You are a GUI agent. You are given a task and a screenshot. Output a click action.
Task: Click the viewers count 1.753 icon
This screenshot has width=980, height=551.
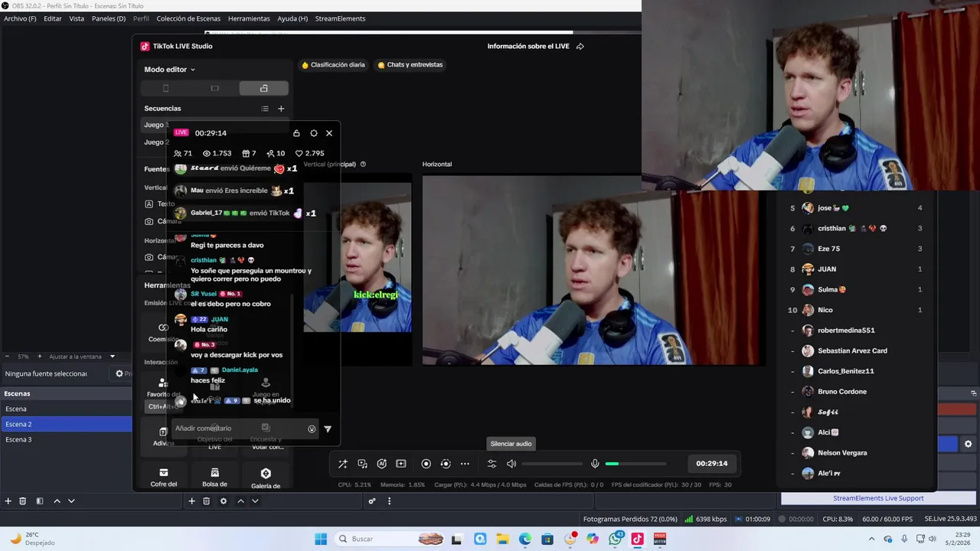tap(217, 153)
